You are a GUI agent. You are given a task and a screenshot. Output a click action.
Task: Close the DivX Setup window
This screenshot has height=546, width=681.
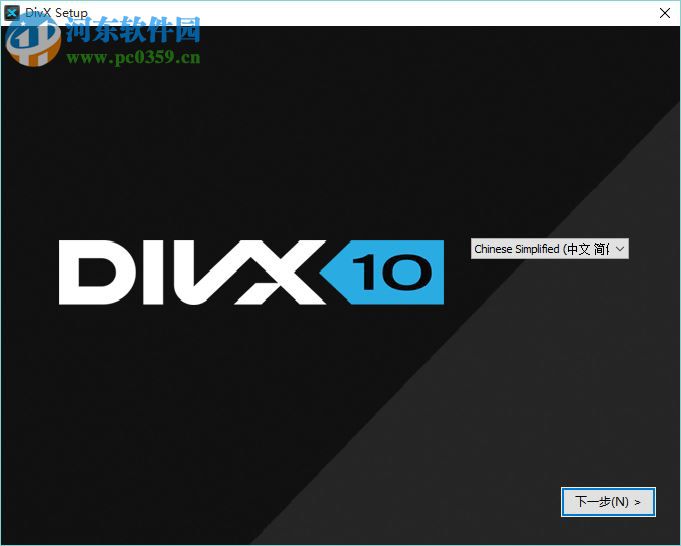(664, 13)
